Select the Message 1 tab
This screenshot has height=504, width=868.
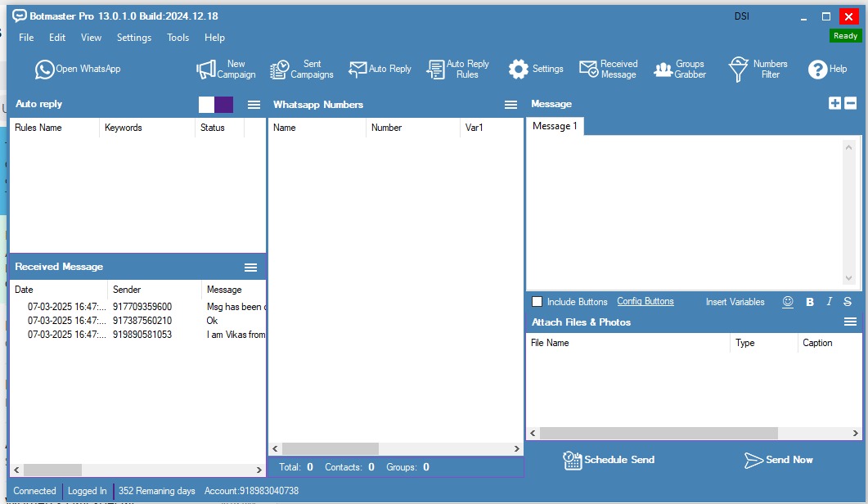(555, 126)
